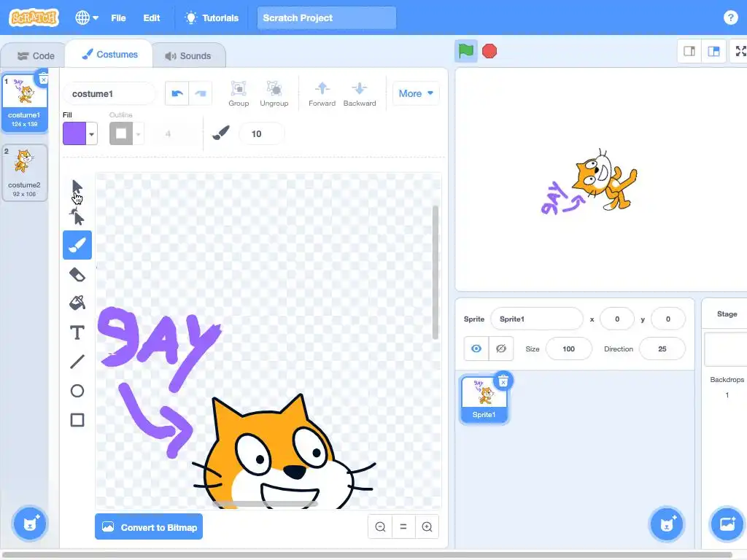747x560 pixels.
Task: Expand the More options menu
Action: [x=416, y=93]
